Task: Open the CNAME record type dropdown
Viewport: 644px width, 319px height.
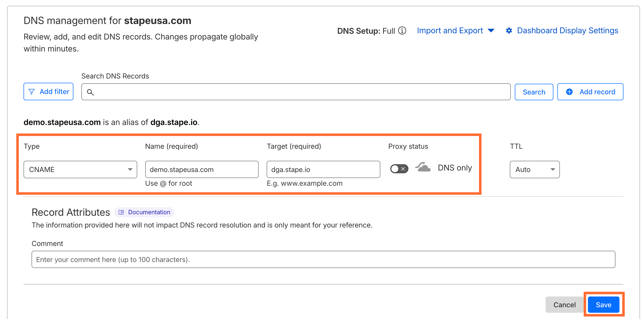Action: (80, 169)
